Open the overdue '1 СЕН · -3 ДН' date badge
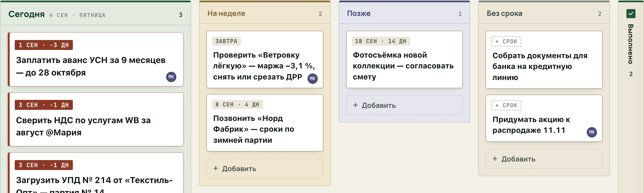644x193 pixels. 44,45
